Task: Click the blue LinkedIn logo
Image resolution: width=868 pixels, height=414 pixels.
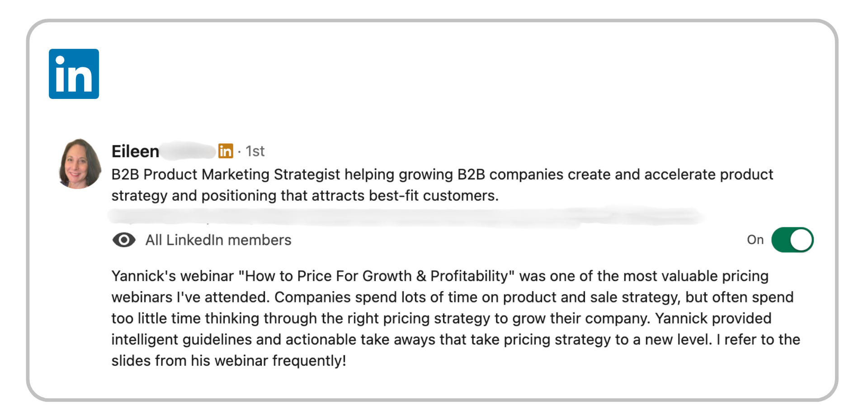Action: (74, 74)
